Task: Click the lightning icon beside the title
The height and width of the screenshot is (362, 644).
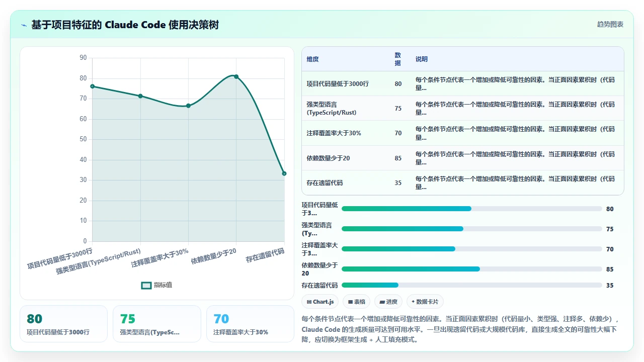Action: point(24,25)
